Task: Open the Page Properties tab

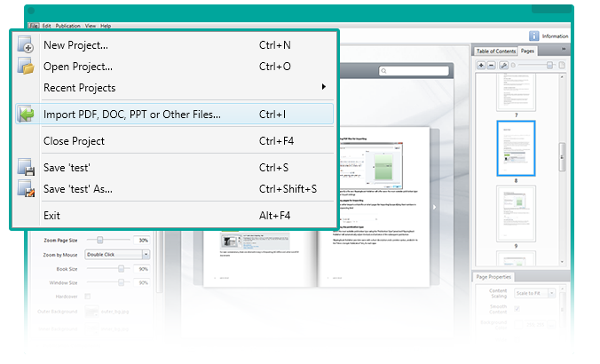Action: 493,277
